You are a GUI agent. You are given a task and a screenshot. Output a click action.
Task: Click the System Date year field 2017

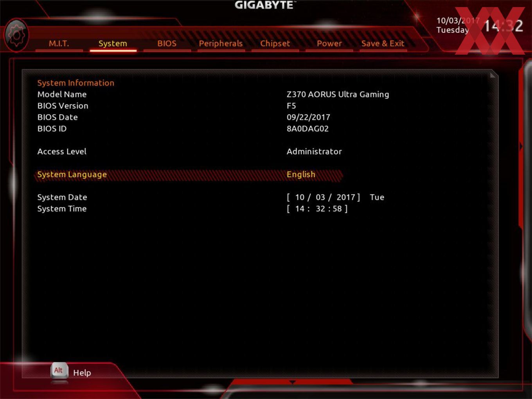(346, 197)
